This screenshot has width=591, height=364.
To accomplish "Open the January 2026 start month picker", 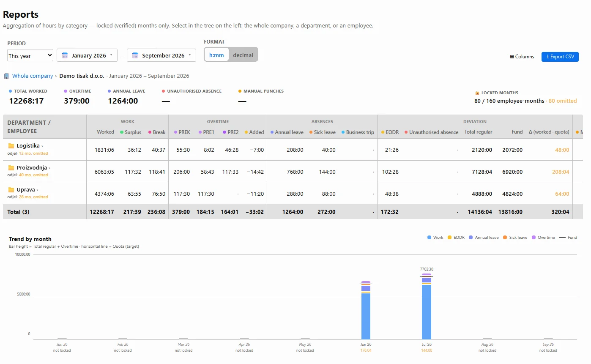I will [87, 55].
